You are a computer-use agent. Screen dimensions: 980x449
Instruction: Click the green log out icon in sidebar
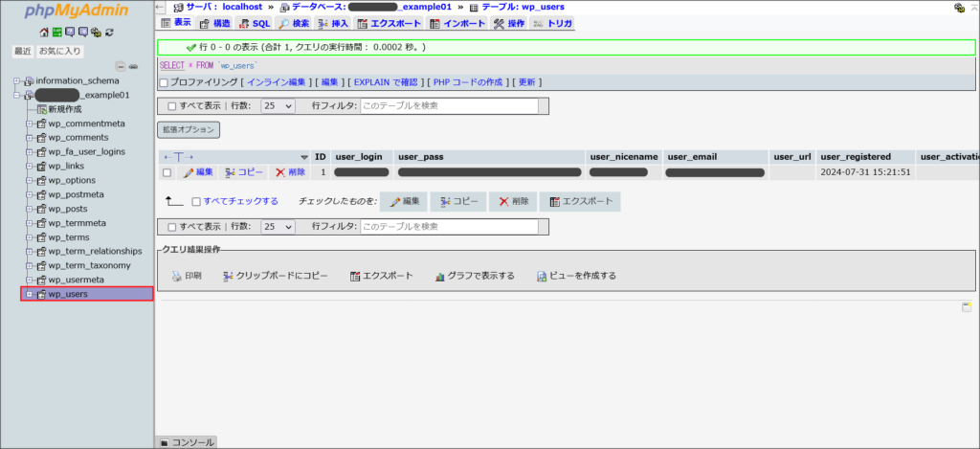56,32
